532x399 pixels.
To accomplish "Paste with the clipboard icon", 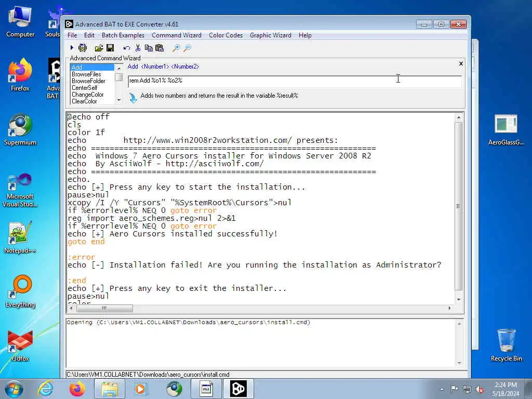I will (159, 48).
